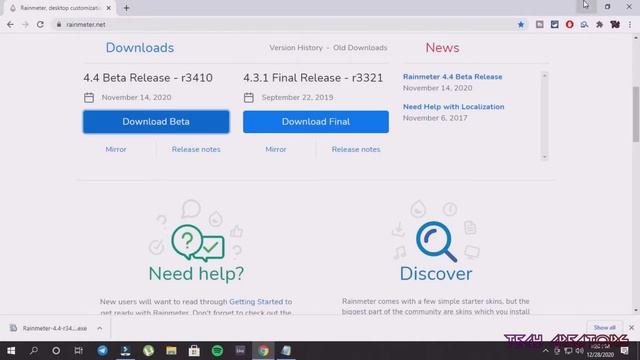Open Cortana circle on taskbar

(56, 351)
